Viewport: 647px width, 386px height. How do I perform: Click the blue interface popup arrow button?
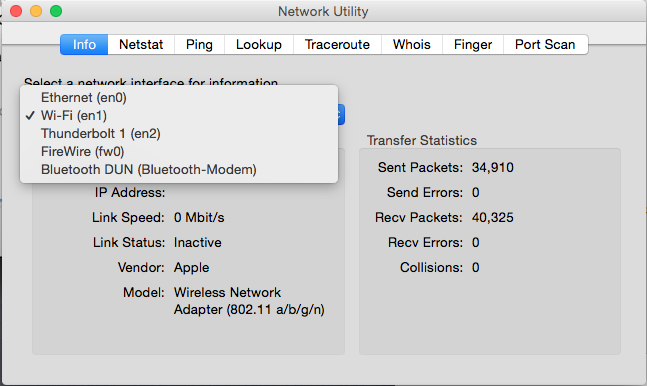click(x=341, y=115)
